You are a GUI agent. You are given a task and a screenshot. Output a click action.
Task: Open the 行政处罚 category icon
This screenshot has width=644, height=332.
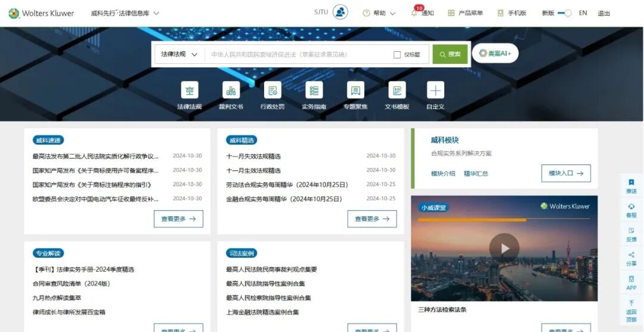click(x=273, y=91)
